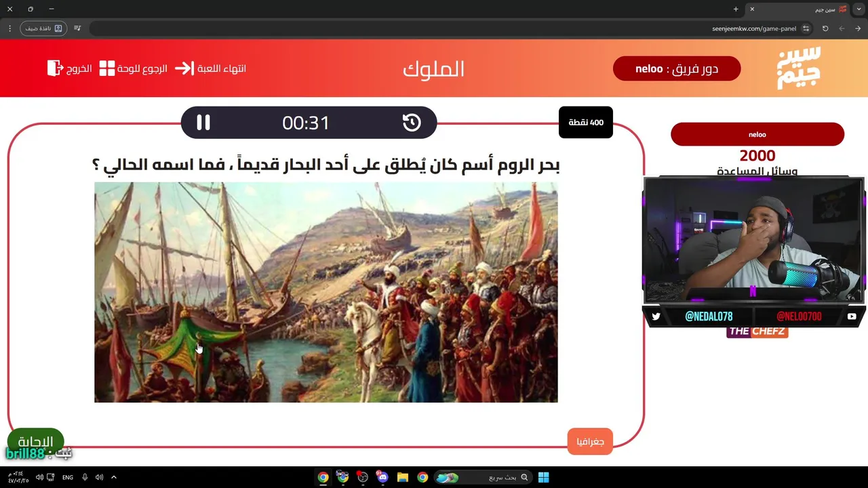Image resolution: width=868 pixels, height=488 pixels.
Task: Click the 400 نقطة points badge
Action: pos(586,123)
